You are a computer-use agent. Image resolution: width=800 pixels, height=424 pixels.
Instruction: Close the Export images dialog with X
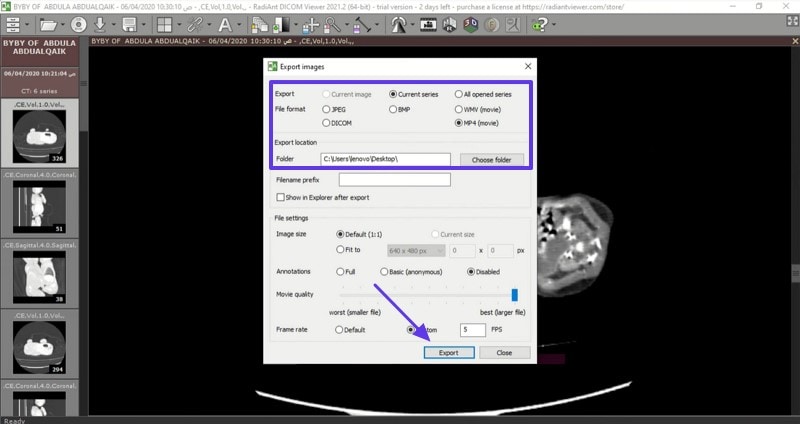528,66
